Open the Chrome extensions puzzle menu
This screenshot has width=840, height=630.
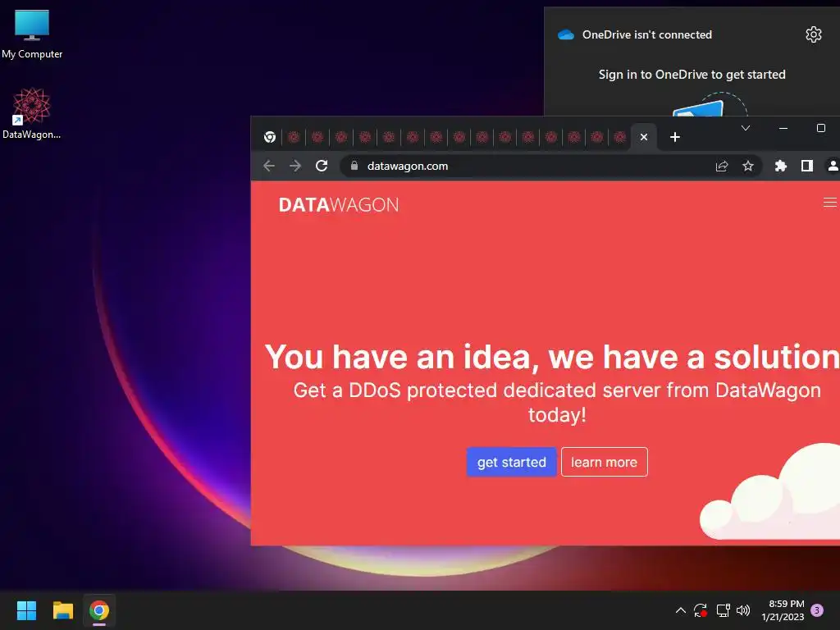coord(781,166)
